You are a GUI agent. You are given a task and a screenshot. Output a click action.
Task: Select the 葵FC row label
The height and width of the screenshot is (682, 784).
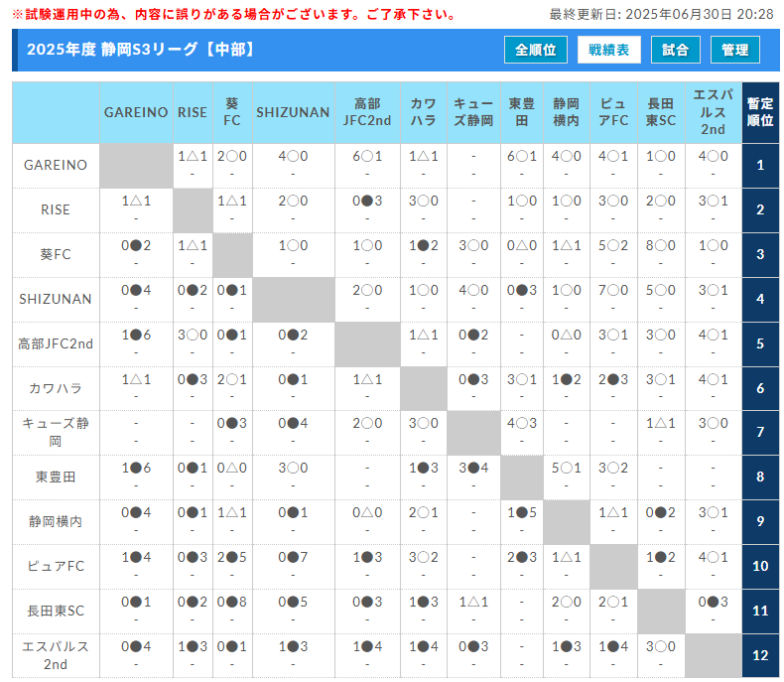coord(56,254)
